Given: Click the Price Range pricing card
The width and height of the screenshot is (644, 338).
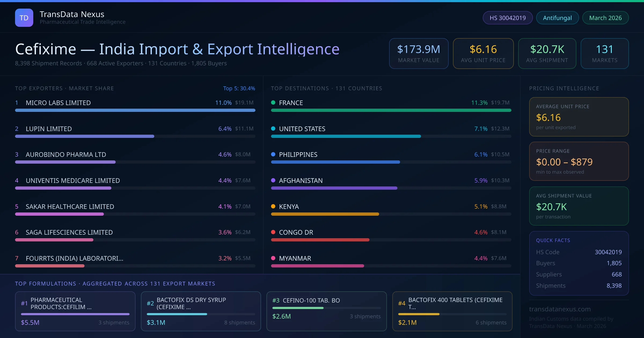Looking at the screenshot, I should coord(579,161).
